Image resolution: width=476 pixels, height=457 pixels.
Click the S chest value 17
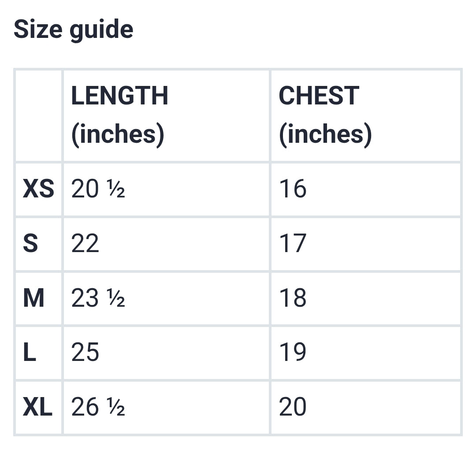293,244
